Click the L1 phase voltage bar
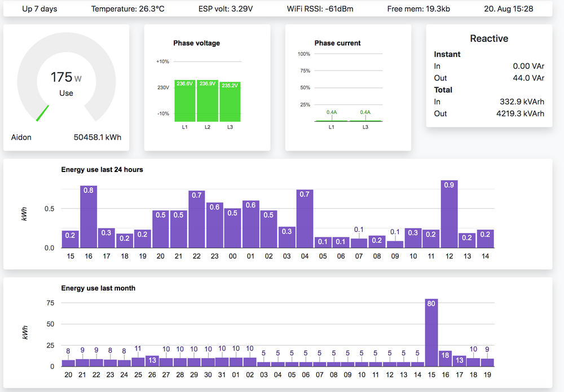The image size is (564, 392). pos(184,102)
